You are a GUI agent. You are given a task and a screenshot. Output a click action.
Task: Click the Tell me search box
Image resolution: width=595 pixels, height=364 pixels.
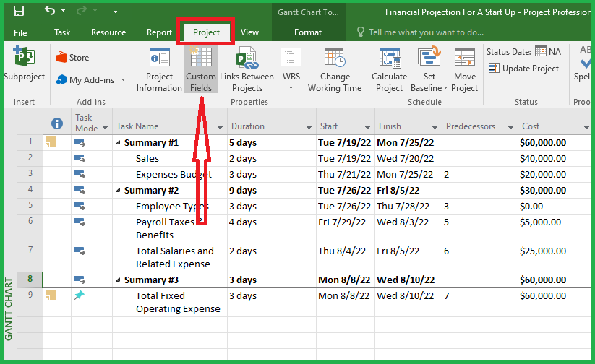(x=426, y=32)
